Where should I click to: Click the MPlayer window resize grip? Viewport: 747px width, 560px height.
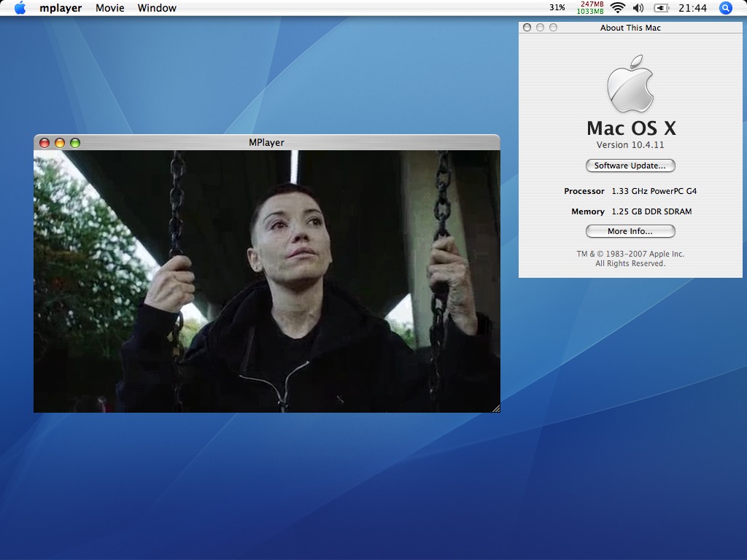pos(496,408)
